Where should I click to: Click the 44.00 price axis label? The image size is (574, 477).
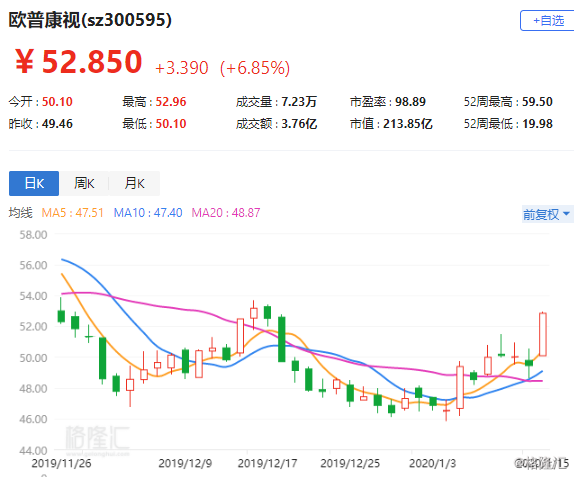[33, 450]
